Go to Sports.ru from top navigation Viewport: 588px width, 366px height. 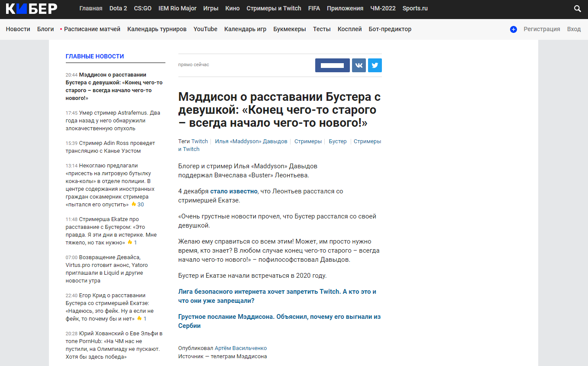[x=415, y=8]
